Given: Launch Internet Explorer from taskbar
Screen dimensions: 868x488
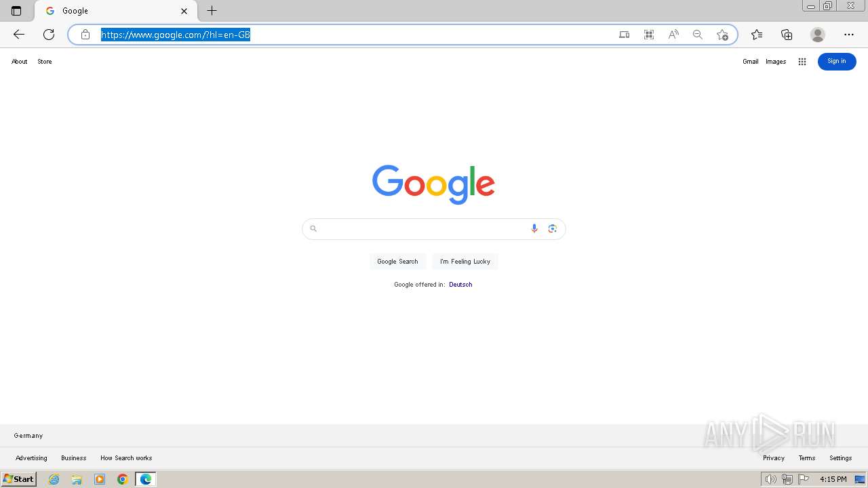Looking at the screenshot, I should (54, 479).
